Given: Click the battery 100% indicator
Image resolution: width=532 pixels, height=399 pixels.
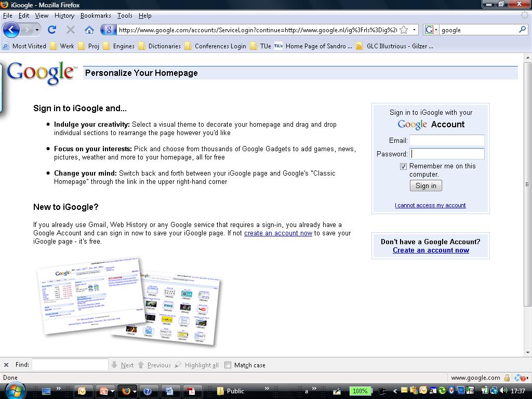Looking at the screenshot, I should point(361,391).
